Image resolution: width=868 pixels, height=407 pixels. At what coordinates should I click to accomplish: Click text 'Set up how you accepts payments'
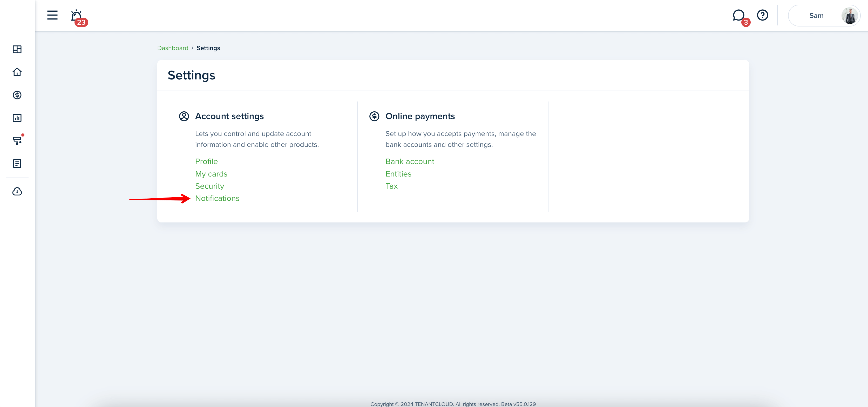point(440,134)
